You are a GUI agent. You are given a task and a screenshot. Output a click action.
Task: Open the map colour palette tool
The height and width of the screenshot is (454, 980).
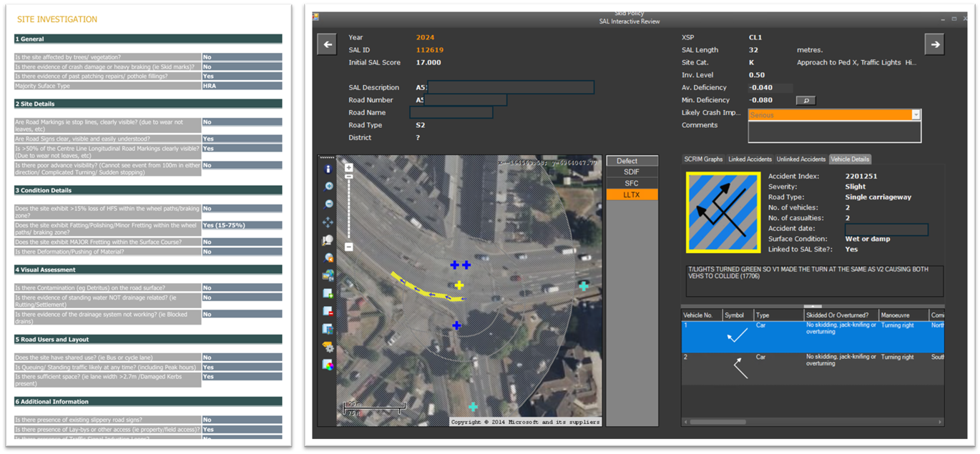click(328, 365)
